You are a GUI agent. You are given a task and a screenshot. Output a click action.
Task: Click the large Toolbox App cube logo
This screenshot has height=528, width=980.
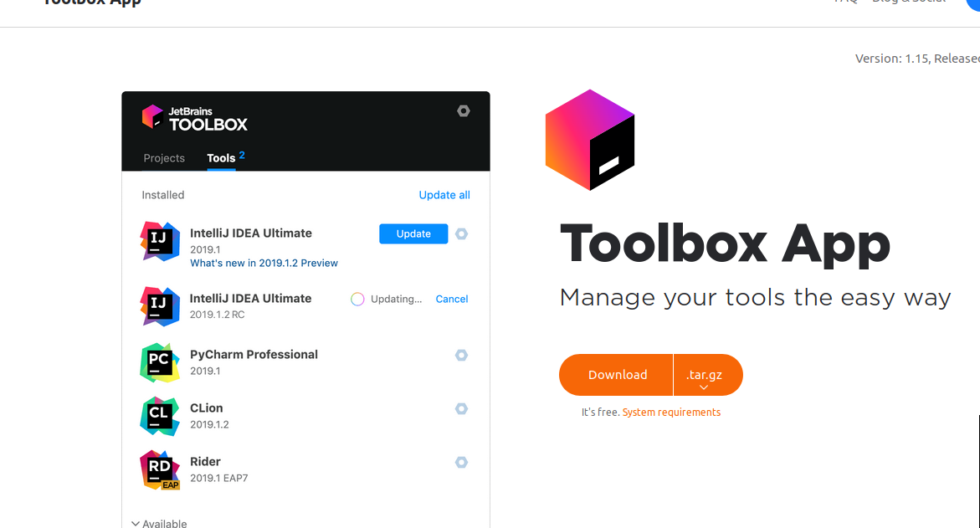[590, 140]
